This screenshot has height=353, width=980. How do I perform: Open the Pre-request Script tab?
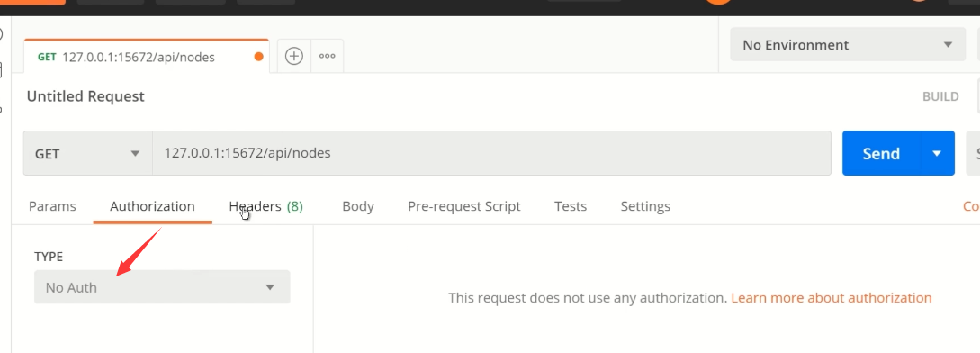463,206
